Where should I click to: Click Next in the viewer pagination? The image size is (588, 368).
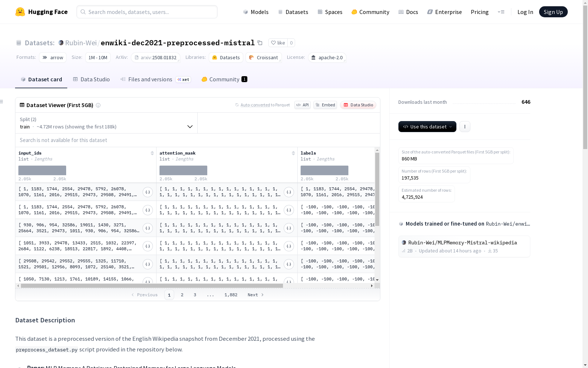[255, 295]
